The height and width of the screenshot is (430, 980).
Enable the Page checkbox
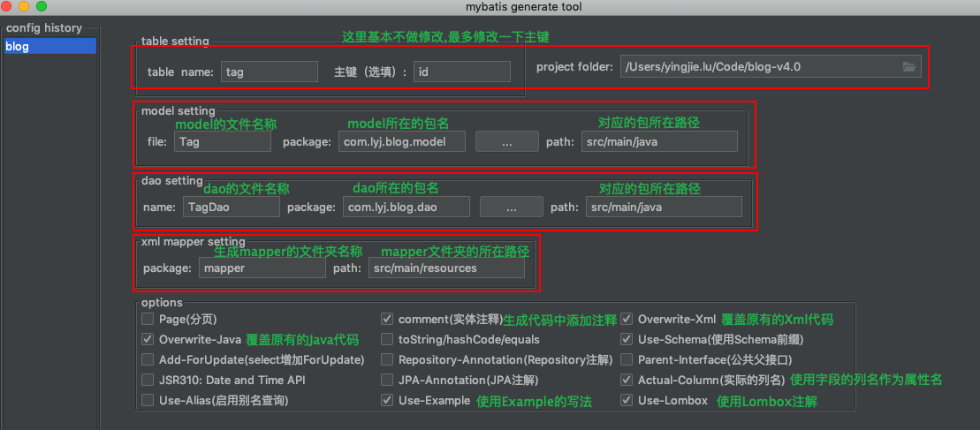(x=148, y=319)
